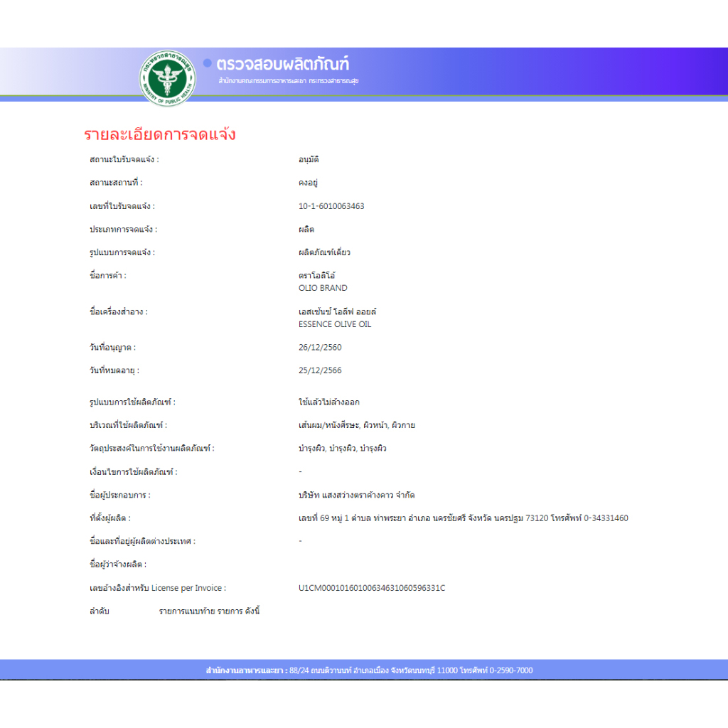Select the label เงื่อนไขการใช้ผลิตภัณฑ์
This screenshot has width=728, height=728.
[133, 472]
